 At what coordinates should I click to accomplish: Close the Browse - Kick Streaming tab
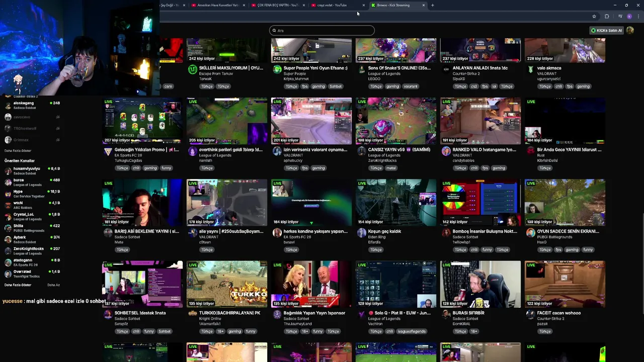point(424,5)
